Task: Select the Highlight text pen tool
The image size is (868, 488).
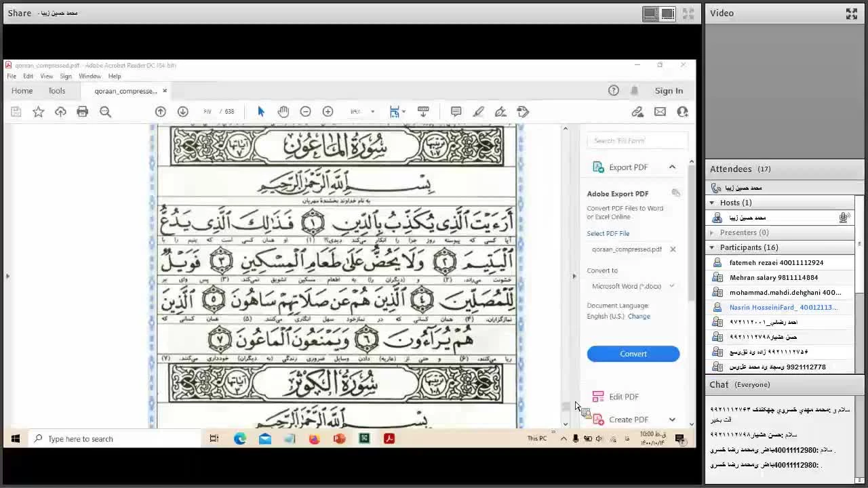Action: pyautogui.click(x=478, y=112)
